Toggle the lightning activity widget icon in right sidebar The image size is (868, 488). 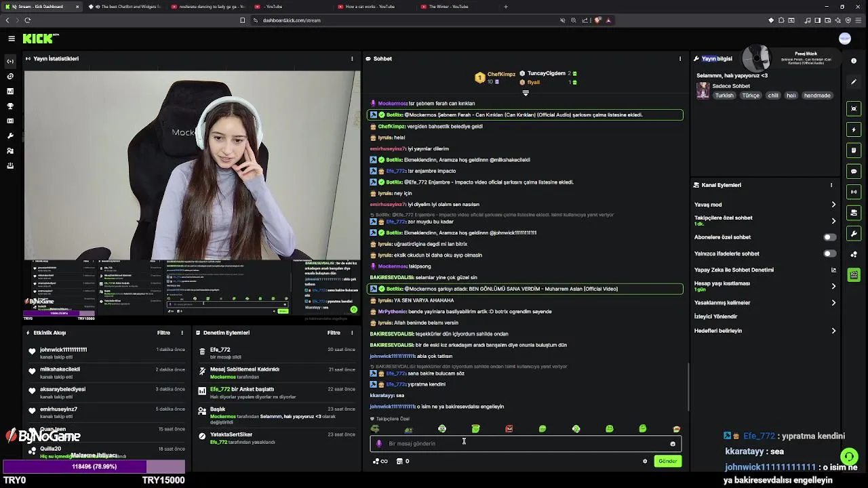854,129
